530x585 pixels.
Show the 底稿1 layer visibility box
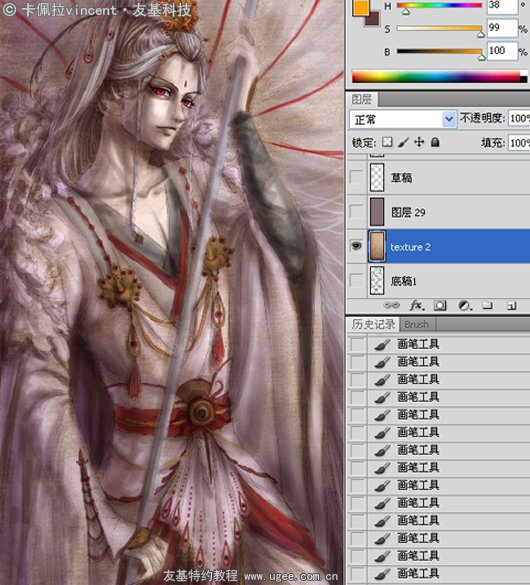[x=357, y=281]
